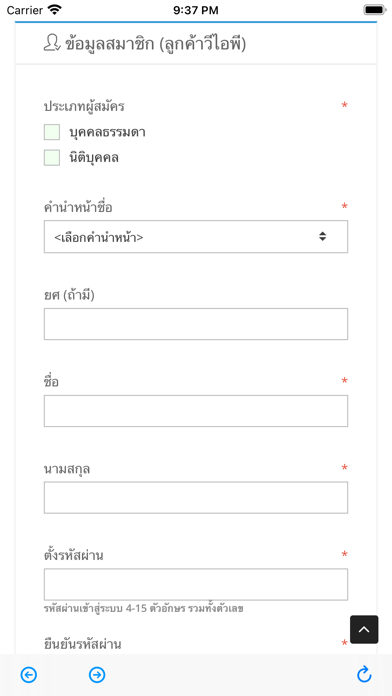Focus the ชื่อ first name field
This screenshot has width=392, height=696.
click(196, 411)
